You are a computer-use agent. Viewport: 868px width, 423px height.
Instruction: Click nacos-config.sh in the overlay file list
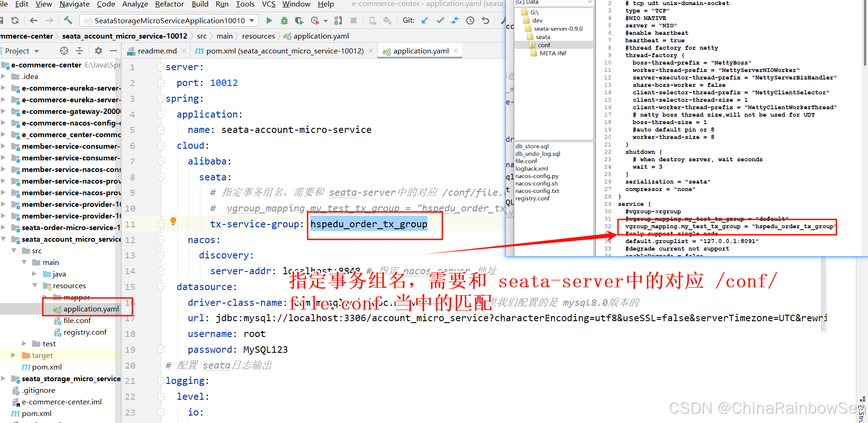pyautogui.click(x=536, y=183)
